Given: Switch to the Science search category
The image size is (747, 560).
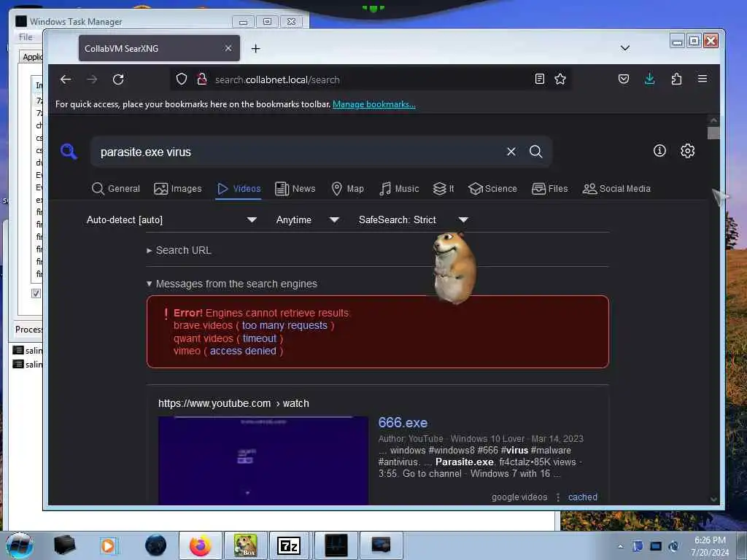Looking at the screenshot, I should [492, 189].
